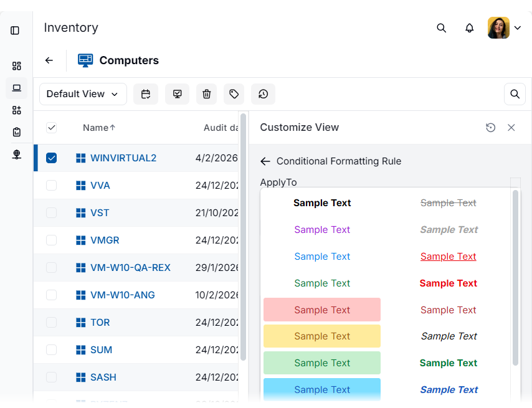The image size is (532, 408).
Task: Click the tag icon in toolbar
Action: (234, 94)
